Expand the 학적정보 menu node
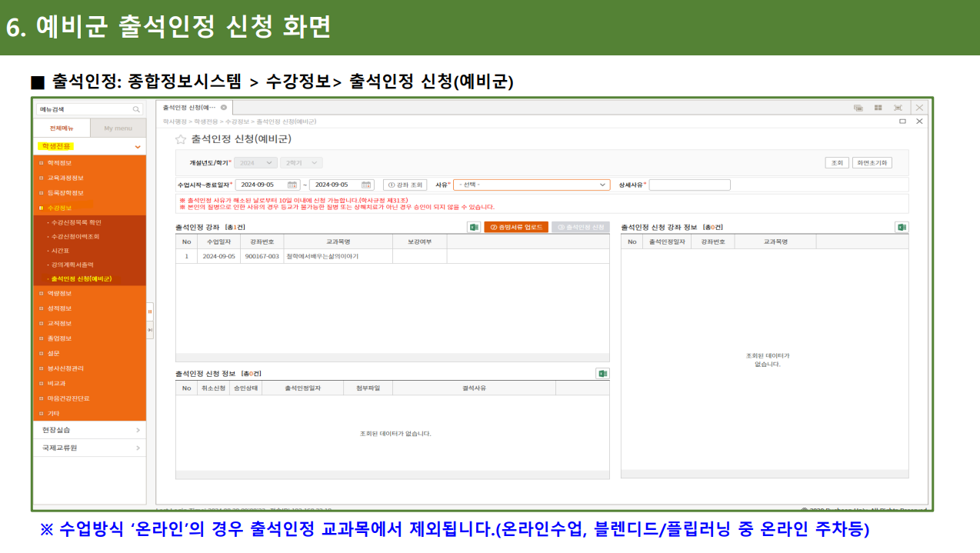The height and width of the screenshot is (553, 980). point(42,163)
